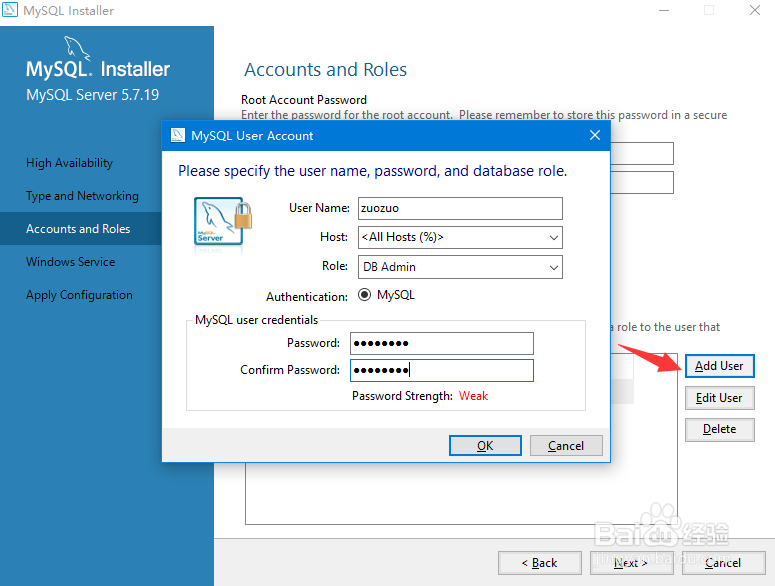Click the MySQL Server padlock image
The image size is (775, 586).
[223, 221]
